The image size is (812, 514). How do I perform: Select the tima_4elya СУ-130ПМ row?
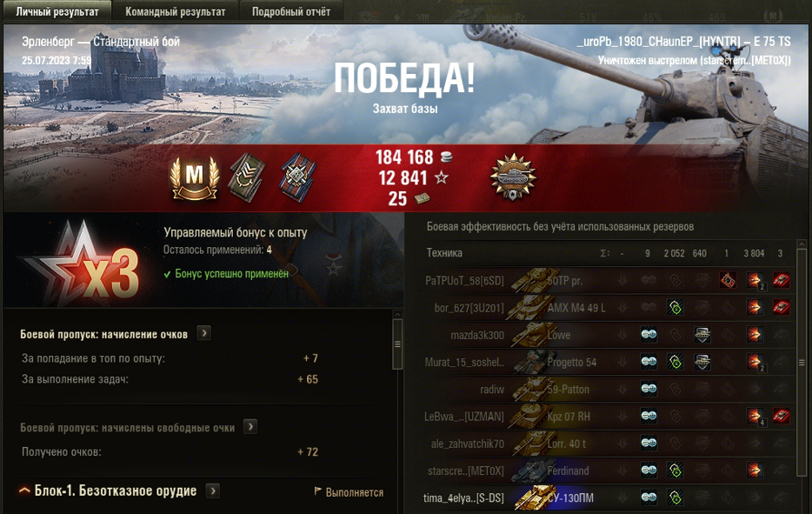607,498
